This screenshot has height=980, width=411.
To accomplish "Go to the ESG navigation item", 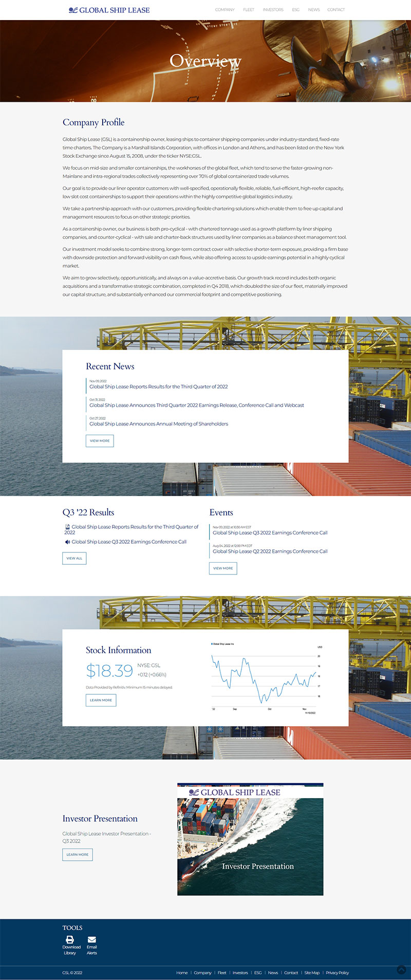I will (295, 10).
